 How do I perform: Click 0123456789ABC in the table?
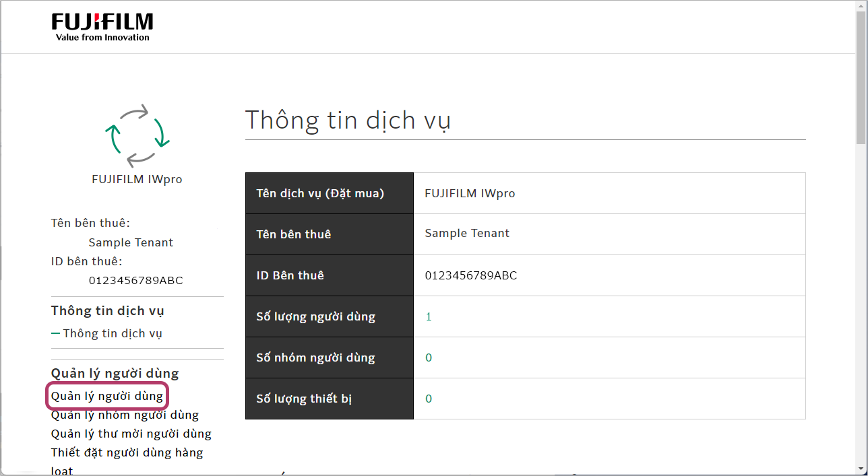point(471,275)
